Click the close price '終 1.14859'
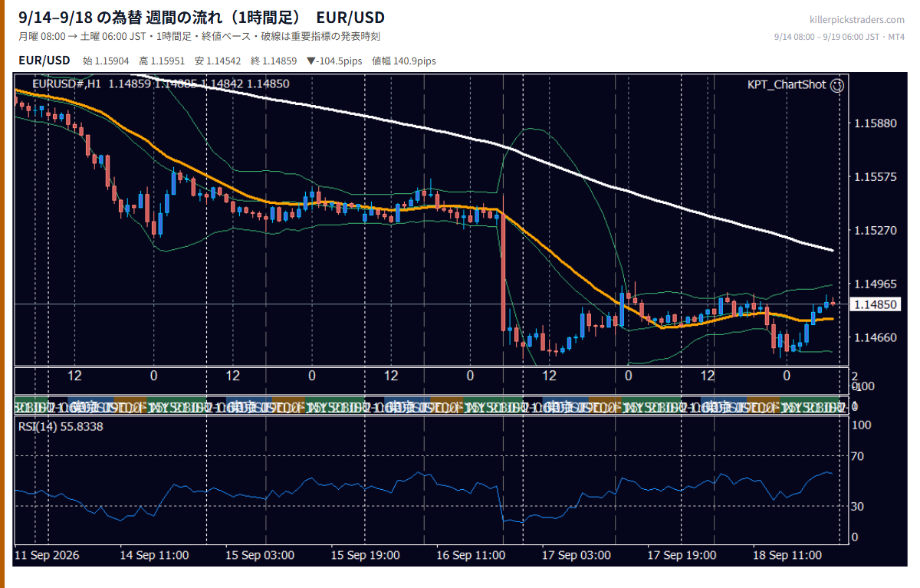This screenshot has height=588, width=920. coord(274,61)
